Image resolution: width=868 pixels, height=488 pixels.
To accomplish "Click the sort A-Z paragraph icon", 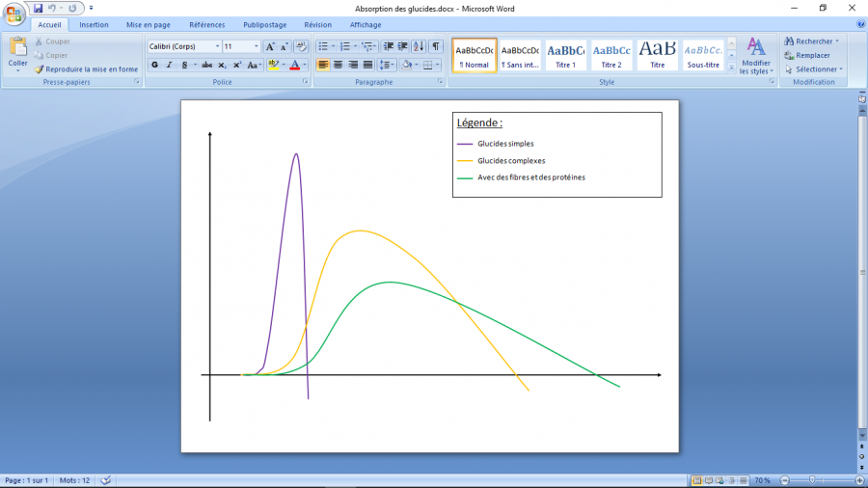I will point(419,46).
